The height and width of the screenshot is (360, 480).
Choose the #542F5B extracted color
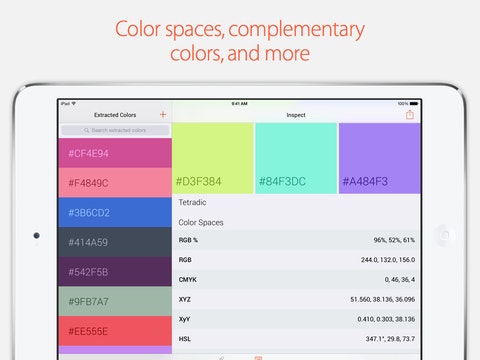coord(115,272)
